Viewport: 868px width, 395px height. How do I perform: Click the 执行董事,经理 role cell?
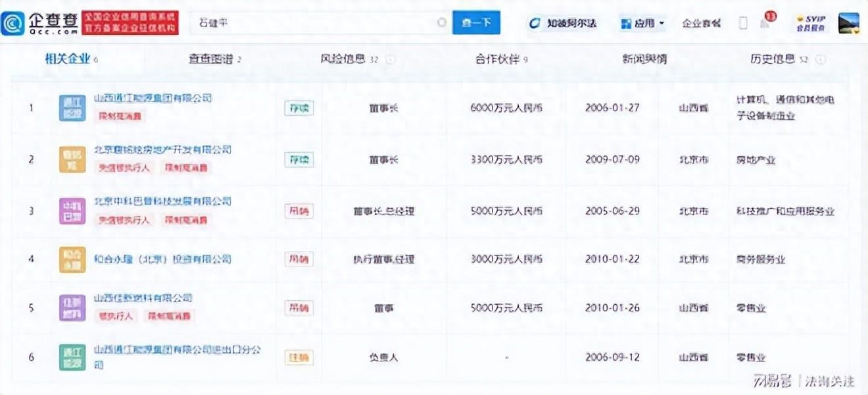384,259
